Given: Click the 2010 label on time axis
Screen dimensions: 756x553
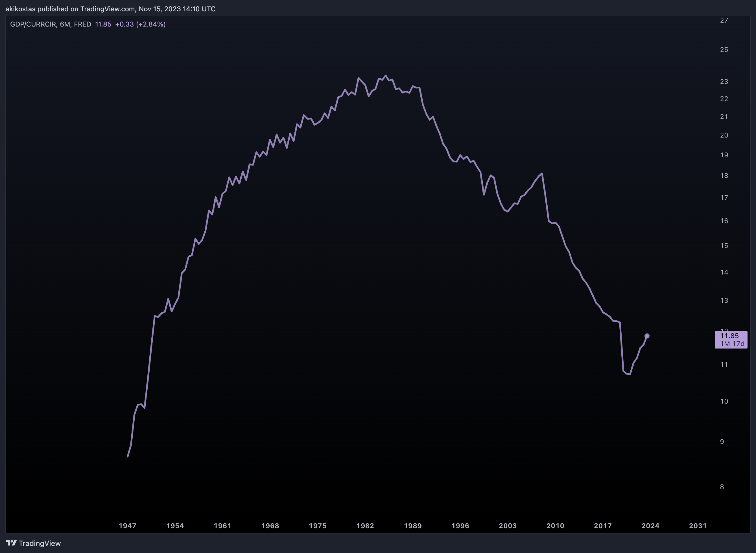Looking at the screenshot, I should click(555, 526).
